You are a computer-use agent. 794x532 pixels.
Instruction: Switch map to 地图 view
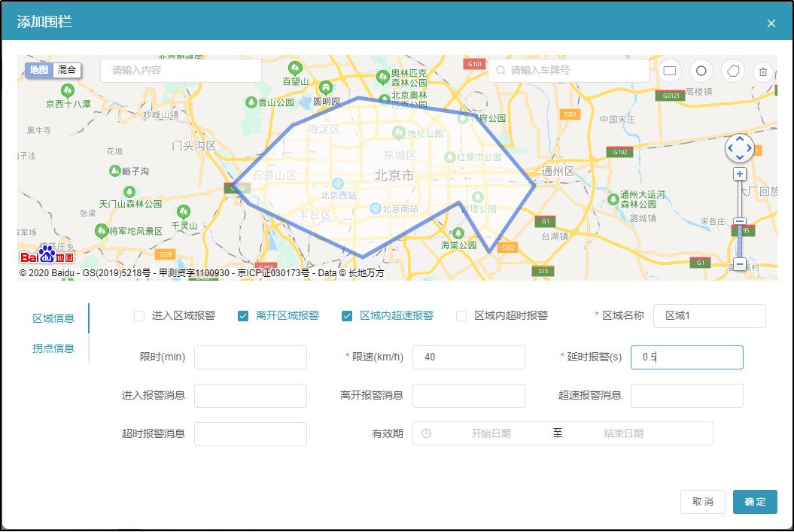click(39, 70)
